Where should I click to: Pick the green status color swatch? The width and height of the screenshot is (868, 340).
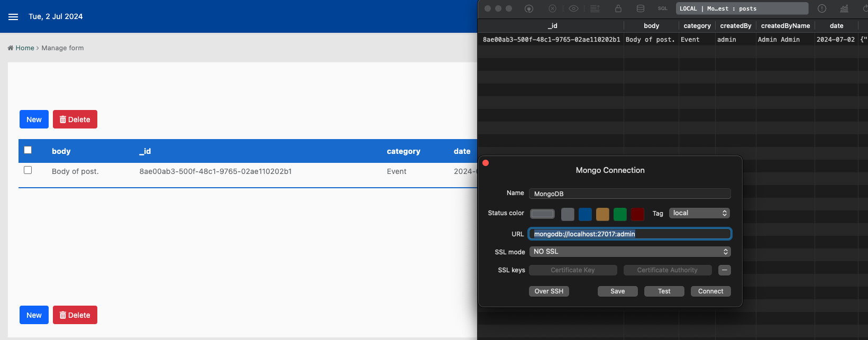point(620,214)
